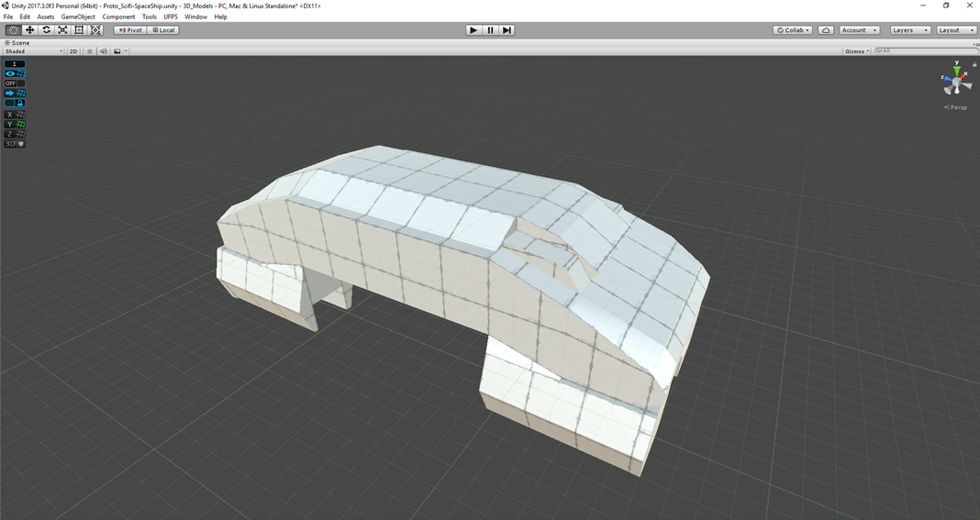Open the Account dropdown
Viewport: 980px width, 520px height.
[860, 30]
